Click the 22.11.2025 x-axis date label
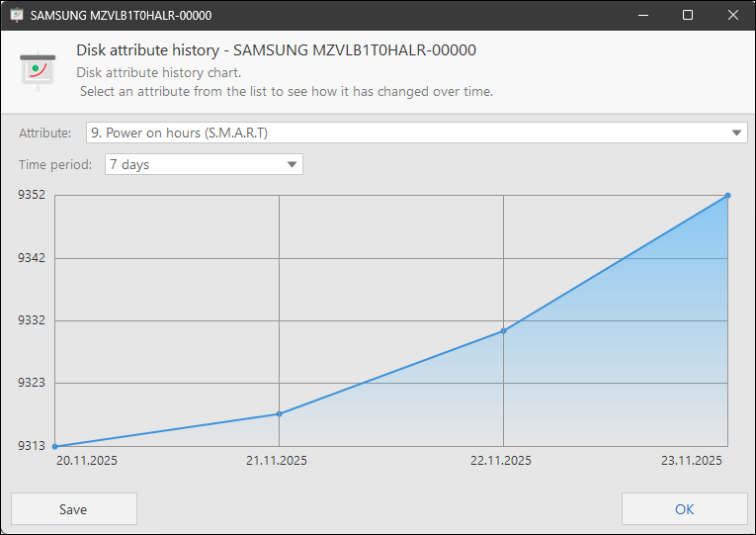The image size is (756, 535). coord(501,461)
